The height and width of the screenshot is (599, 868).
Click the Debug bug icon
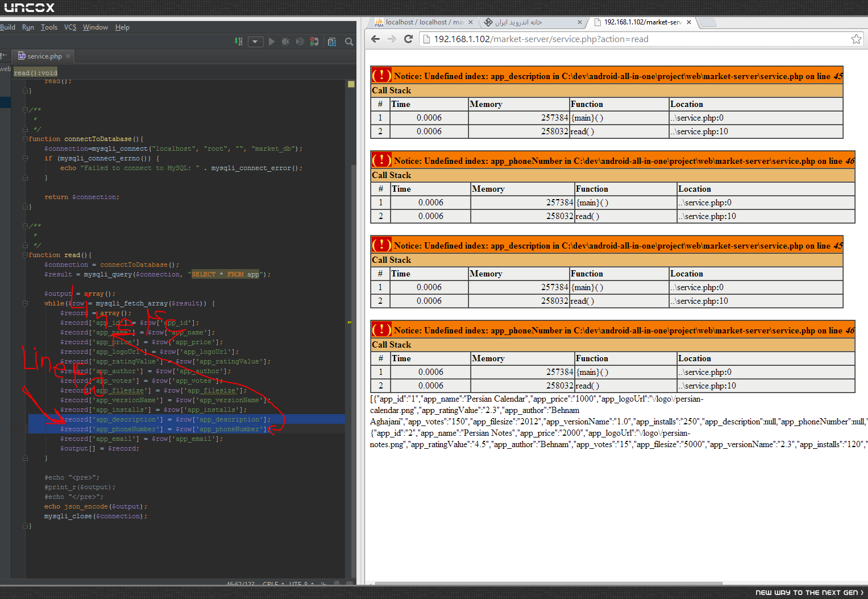[285, 42]
